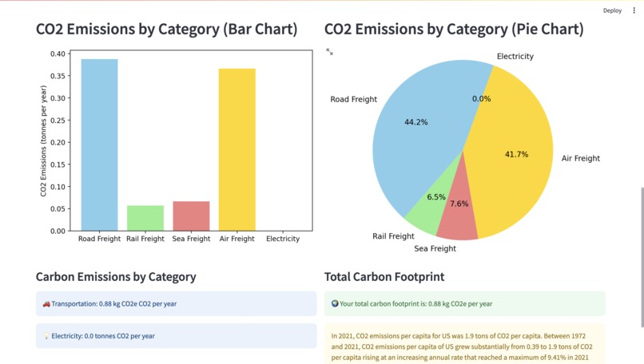
Task: Click the Transportation emissions info box
Action: click(x=177, y=303)
